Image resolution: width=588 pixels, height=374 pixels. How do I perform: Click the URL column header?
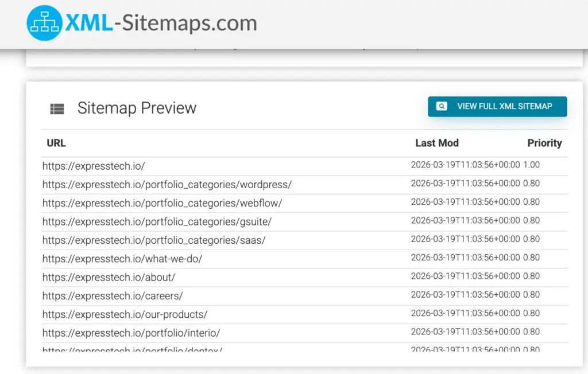[56, 143]
